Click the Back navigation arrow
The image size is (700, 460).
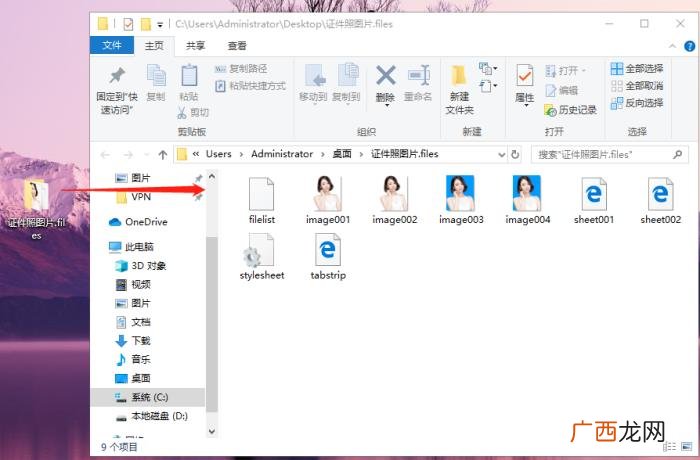[x=105, y=155]
